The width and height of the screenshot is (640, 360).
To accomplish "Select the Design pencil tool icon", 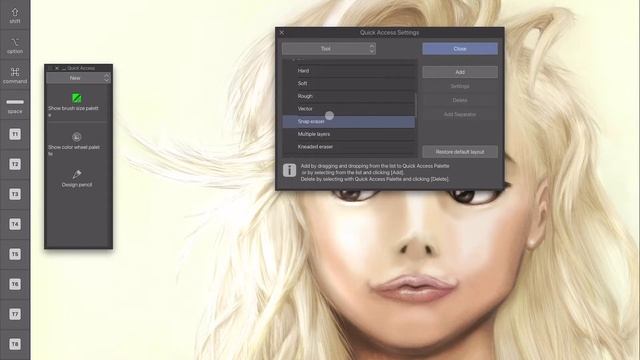I will [76, 175].
